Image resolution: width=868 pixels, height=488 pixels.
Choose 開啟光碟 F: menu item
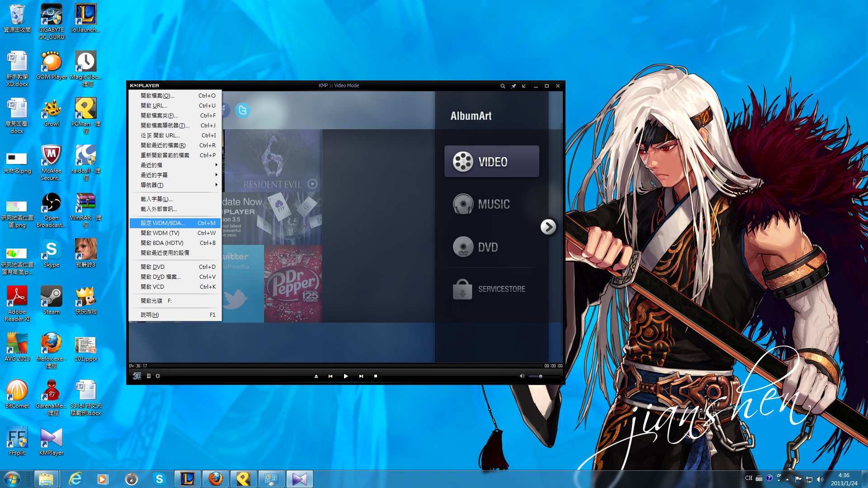click(x=175, y=301)
